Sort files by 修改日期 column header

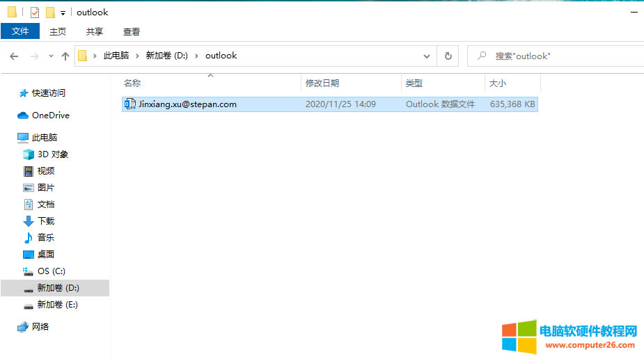(322, 83)
